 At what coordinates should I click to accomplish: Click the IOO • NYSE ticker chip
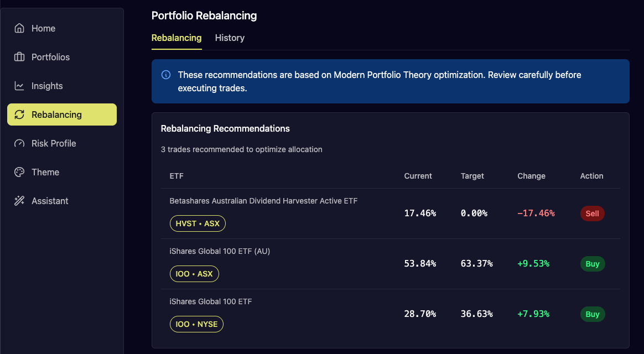click(196, 324)
